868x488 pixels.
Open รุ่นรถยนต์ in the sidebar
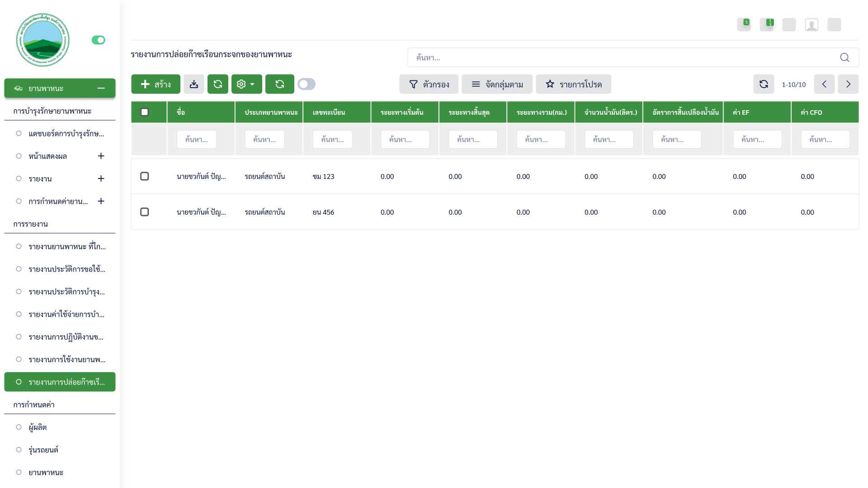point(43,450)
